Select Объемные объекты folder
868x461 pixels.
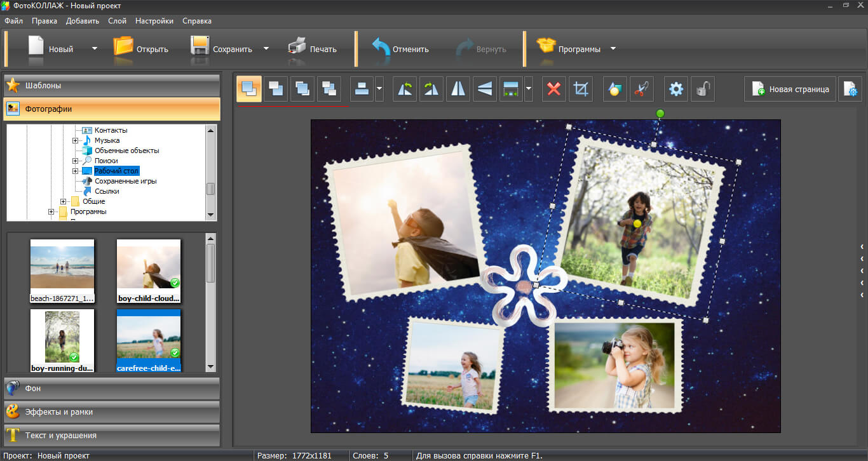tap(126, 150)
